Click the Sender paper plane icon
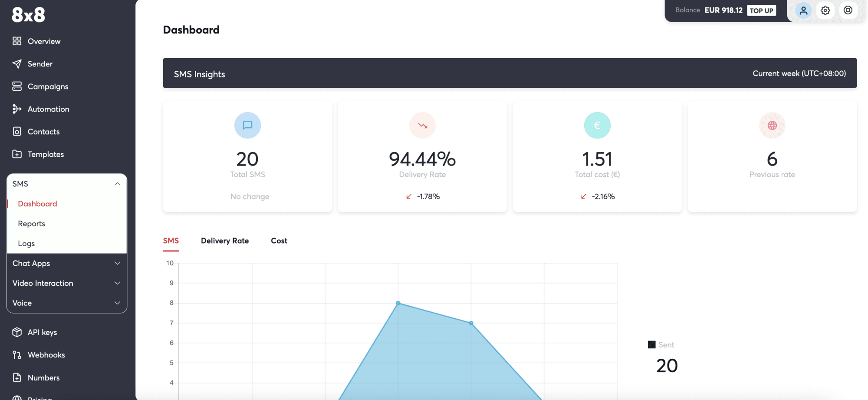Screen dimensions: 868x400 coord(17,64)
